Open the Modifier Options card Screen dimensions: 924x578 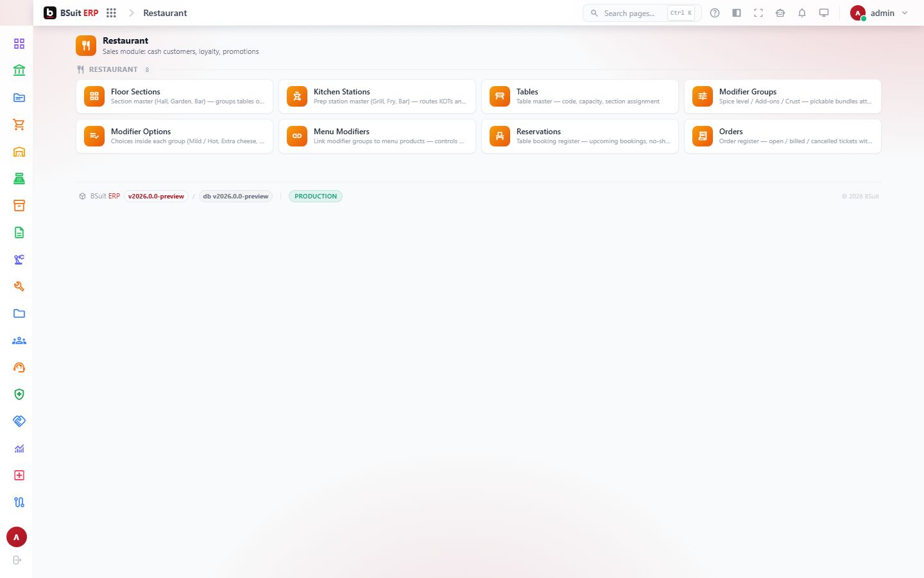(x=175, y=136)
